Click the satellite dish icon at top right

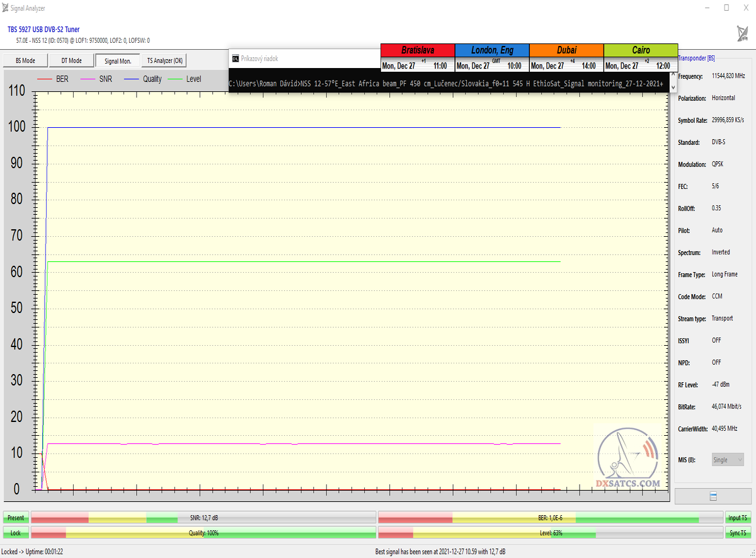(x=742, y=33)
